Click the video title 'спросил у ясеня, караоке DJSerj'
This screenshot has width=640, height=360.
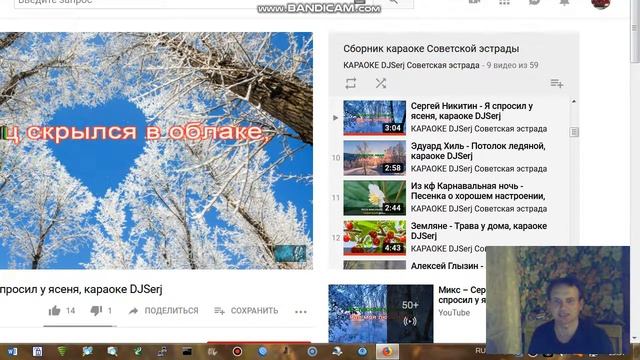pos(81,289)
